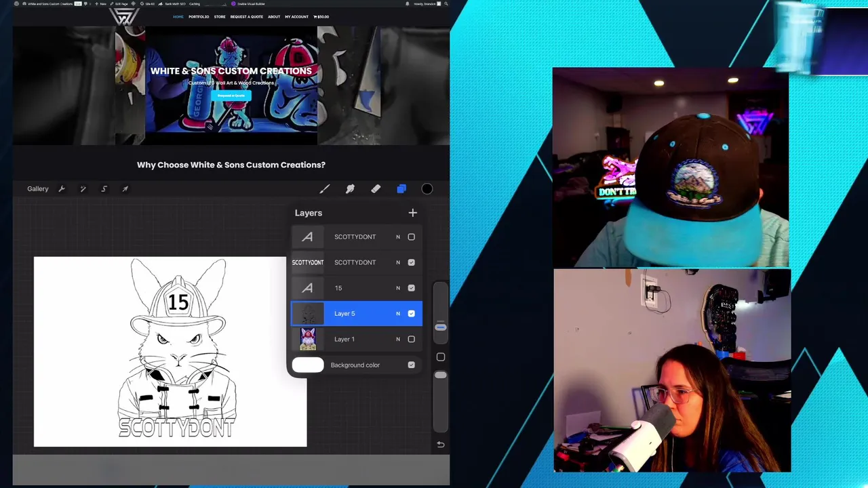
Task: Open the Adjustments magic wand menu
Action: (83, 189)
